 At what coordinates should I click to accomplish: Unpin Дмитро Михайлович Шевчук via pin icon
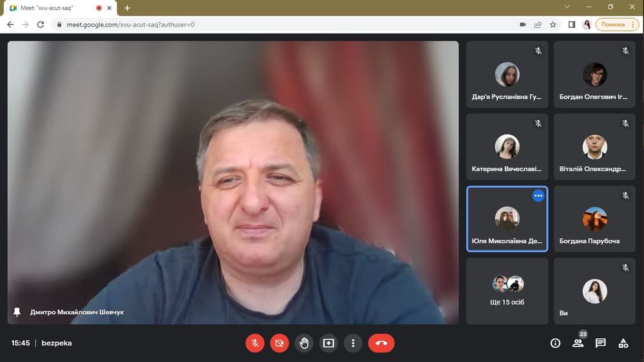point(17,312)
